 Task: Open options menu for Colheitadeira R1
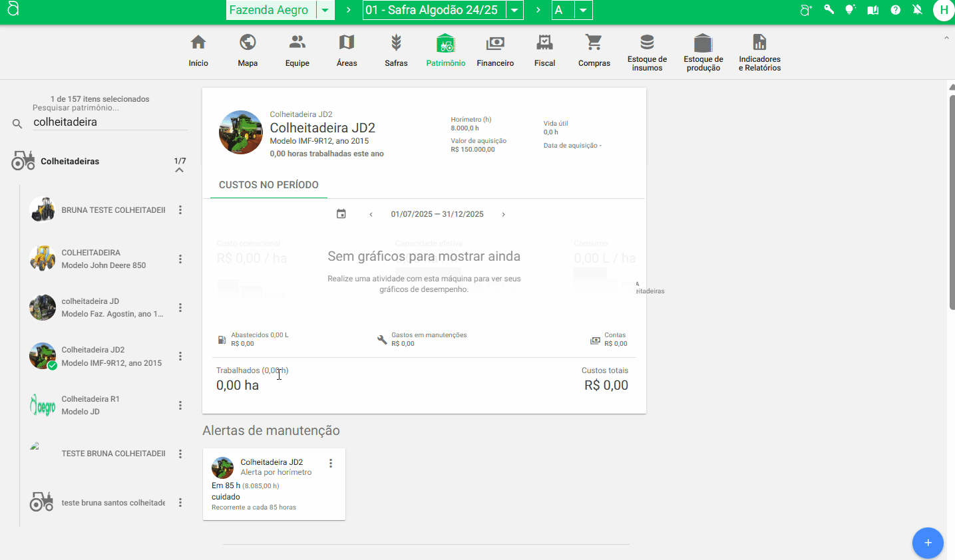click(x=180, y=406)
